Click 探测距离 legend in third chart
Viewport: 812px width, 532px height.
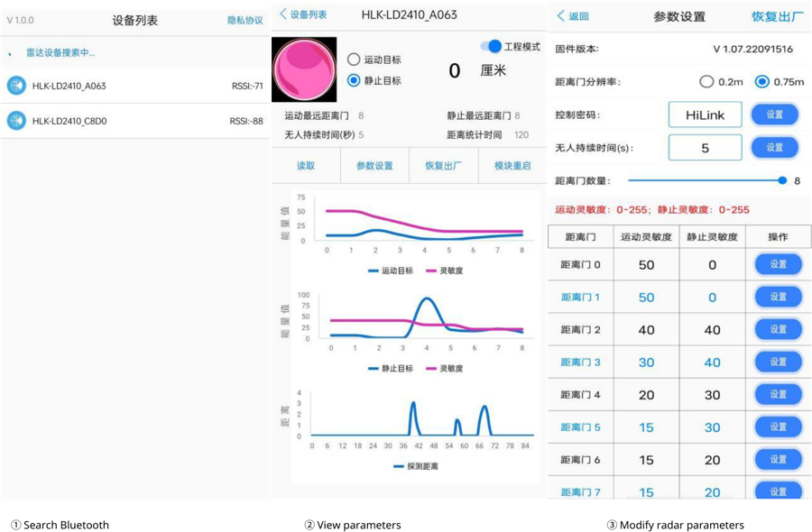416,466
